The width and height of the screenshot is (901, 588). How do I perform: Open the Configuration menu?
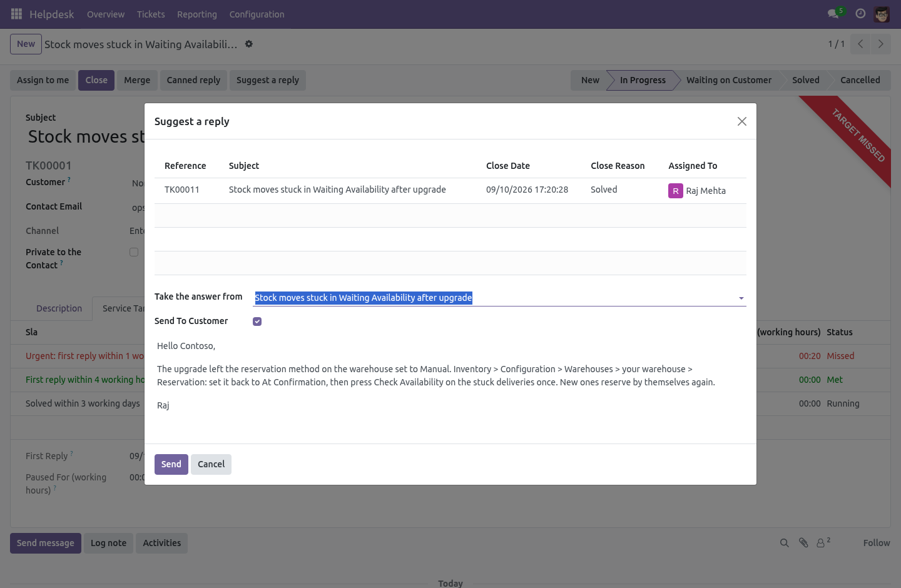(257, 14)
